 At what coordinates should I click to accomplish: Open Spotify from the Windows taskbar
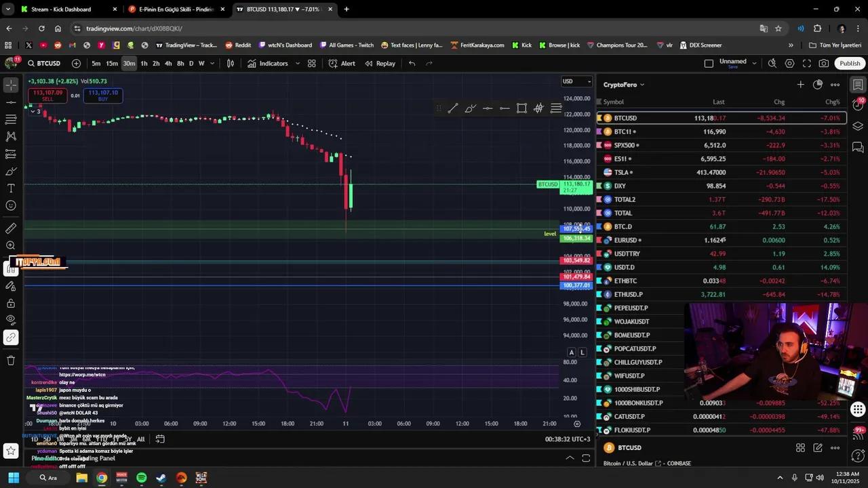click(x=141, y=478)
